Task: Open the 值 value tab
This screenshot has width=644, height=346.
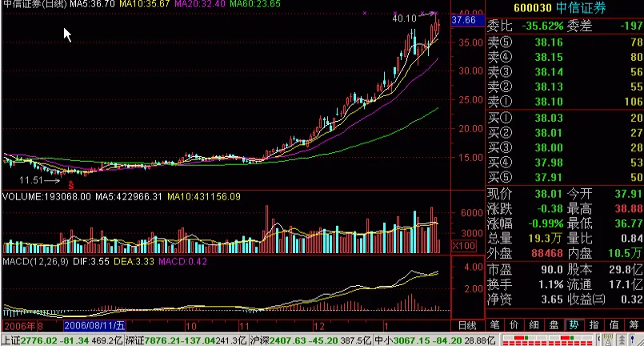Action: [x=614, y=325]
